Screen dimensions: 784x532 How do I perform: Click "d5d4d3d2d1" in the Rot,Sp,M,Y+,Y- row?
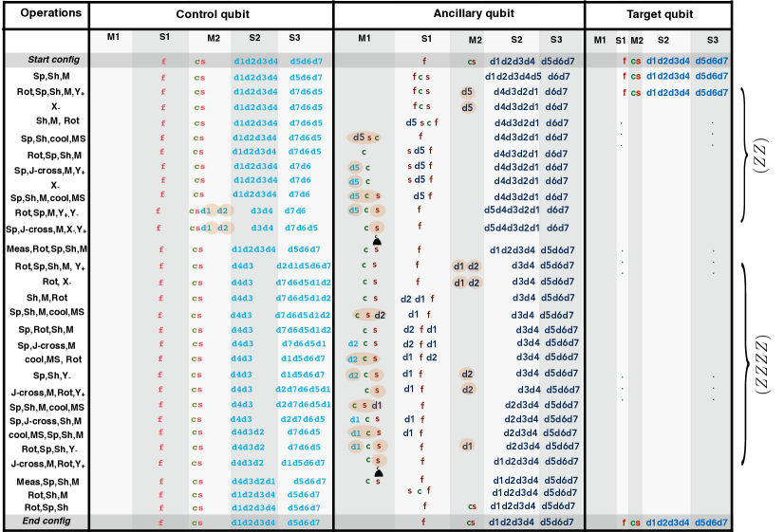(x=512, y=210)
